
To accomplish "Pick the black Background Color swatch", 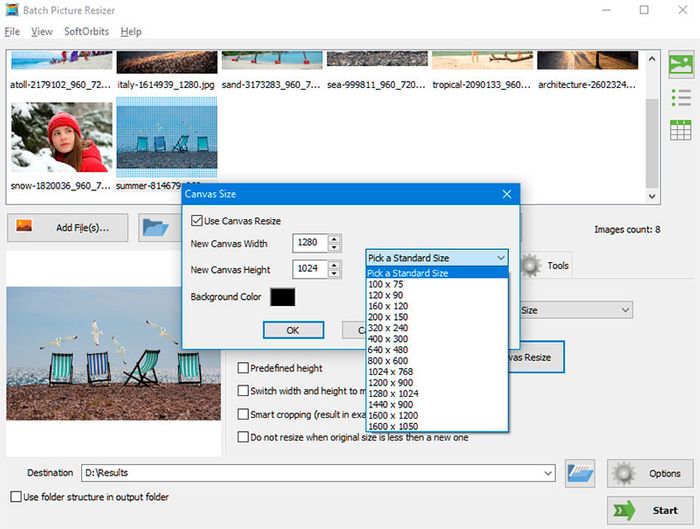I will point(283,297).
